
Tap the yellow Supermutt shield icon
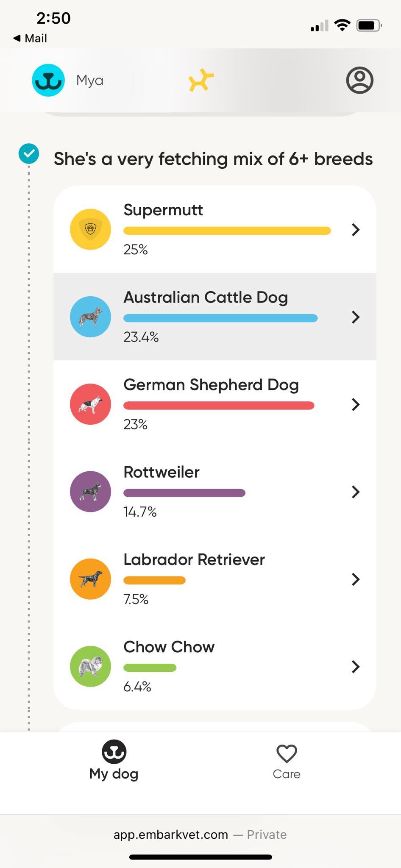pos(90,229)
